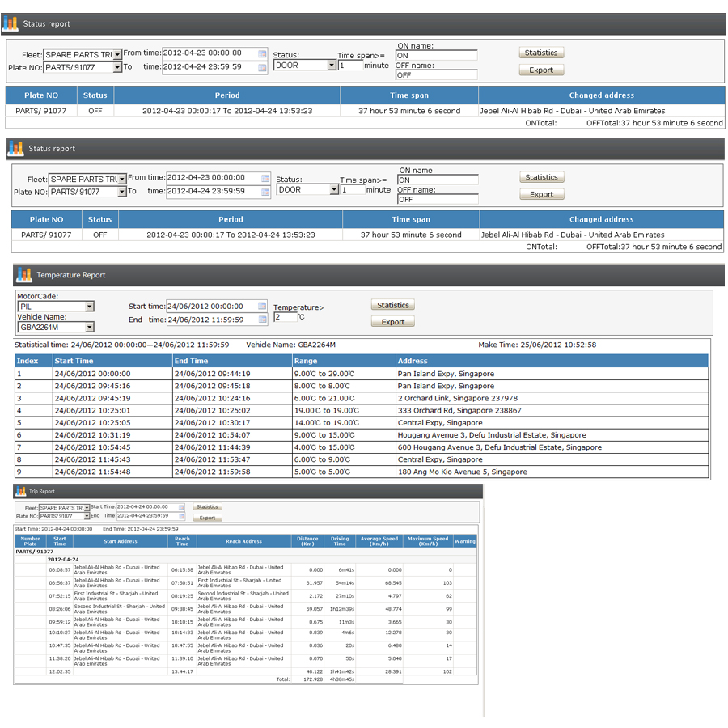Click the chart icon in the upper Status report header

click(11, 23)
